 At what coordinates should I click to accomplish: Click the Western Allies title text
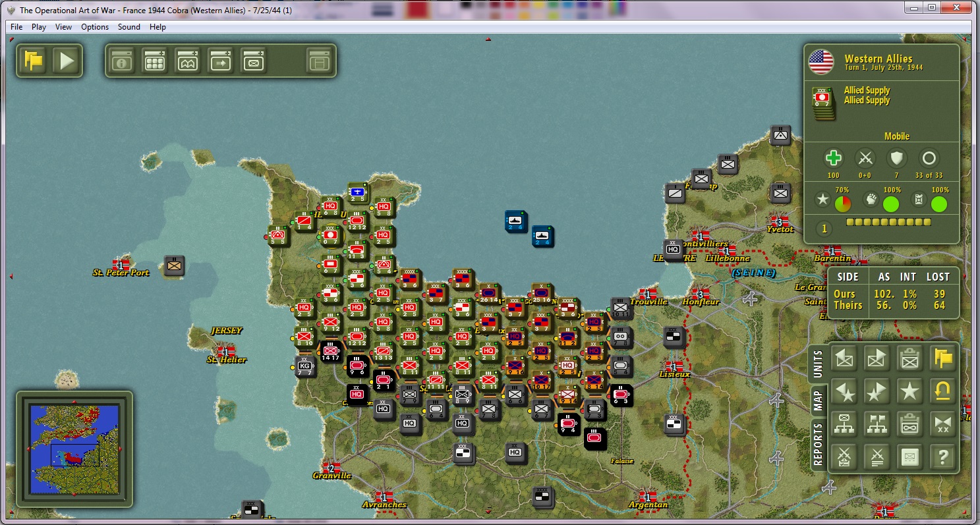tap(879, 59)
